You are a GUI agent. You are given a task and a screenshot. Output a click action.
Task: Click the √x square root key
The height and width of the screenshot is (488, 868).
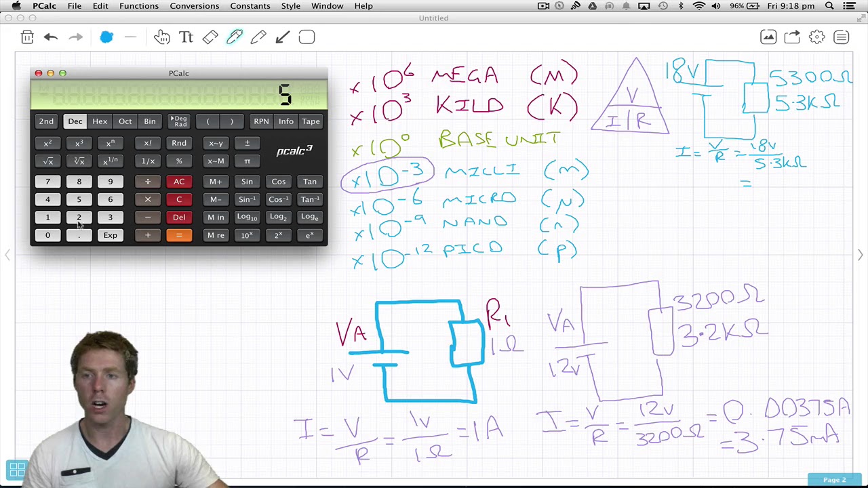tap(47, 161)
